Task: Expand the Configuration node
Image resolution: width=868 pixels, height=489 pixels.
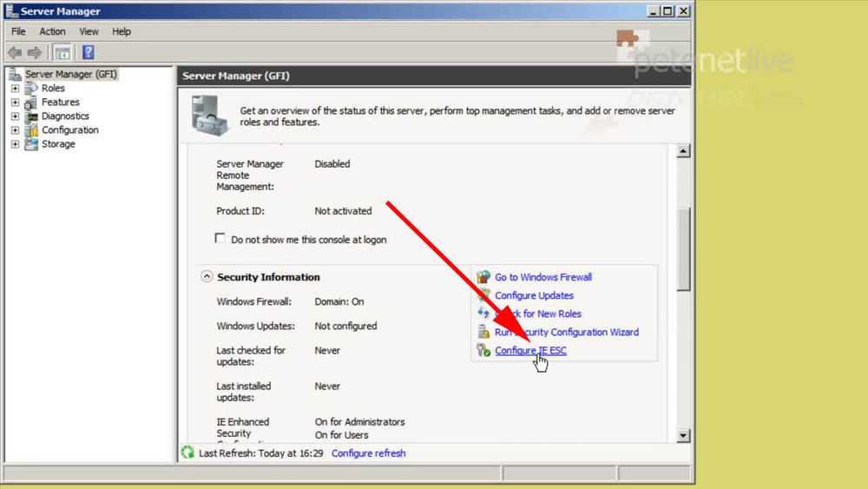Action: (x=15, y=129)
